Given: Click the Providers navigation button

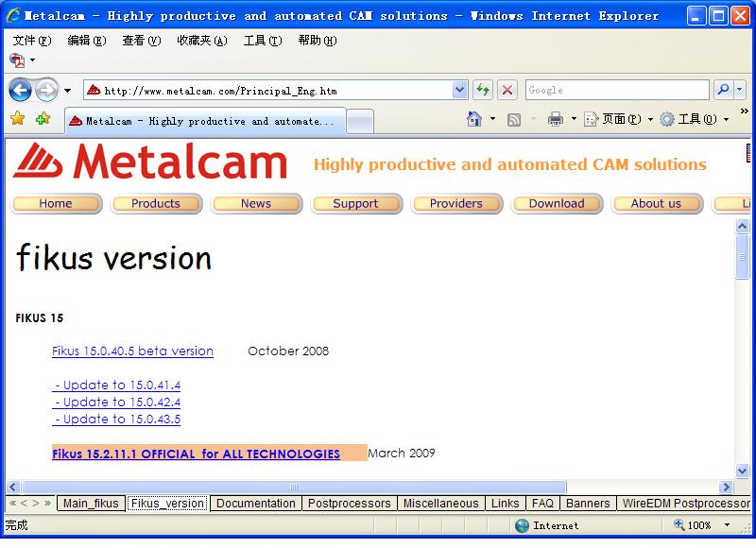Looking at the screenshot, I should (x=456, y=203).
